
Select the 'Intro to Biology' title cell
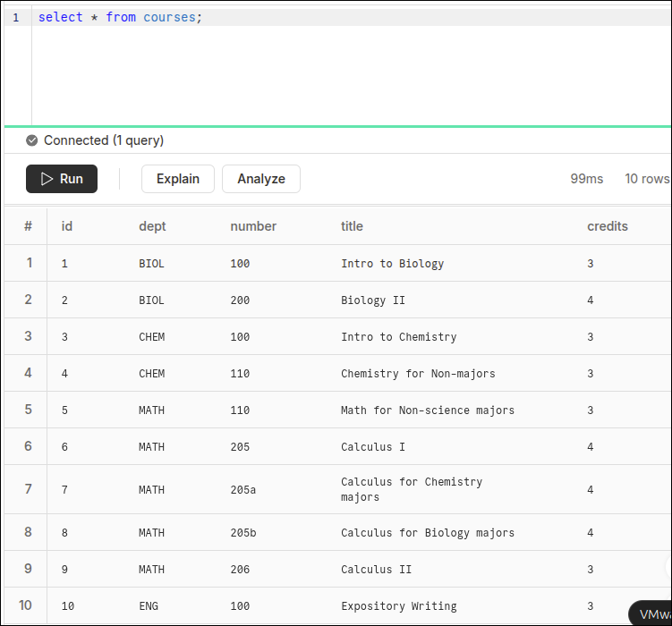click(x=392, y=264)
